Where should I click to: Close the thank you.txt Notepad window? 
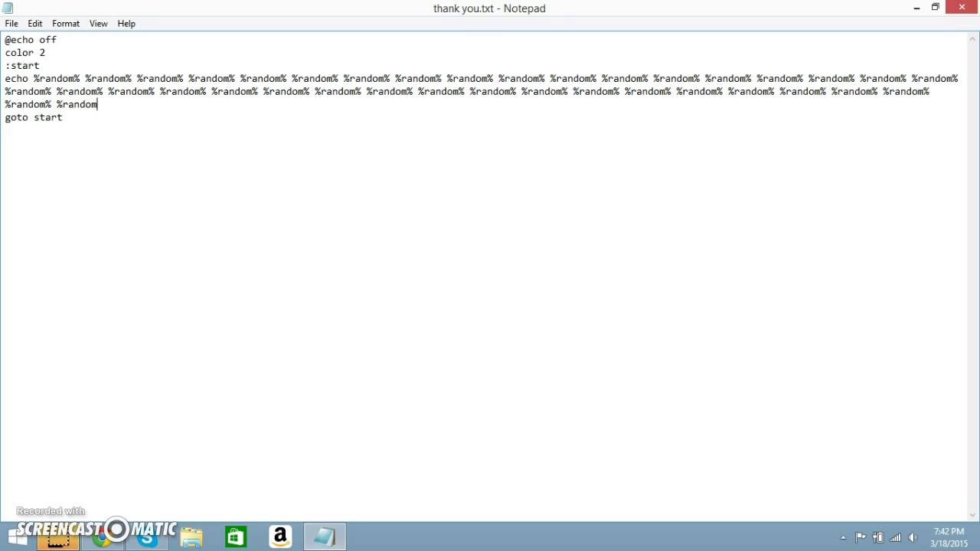coord(962,7)
